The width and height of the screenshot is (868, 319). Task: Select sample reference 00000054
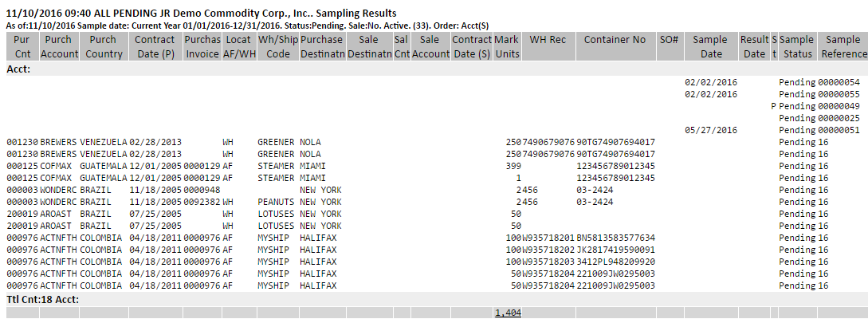coord(839,82)
